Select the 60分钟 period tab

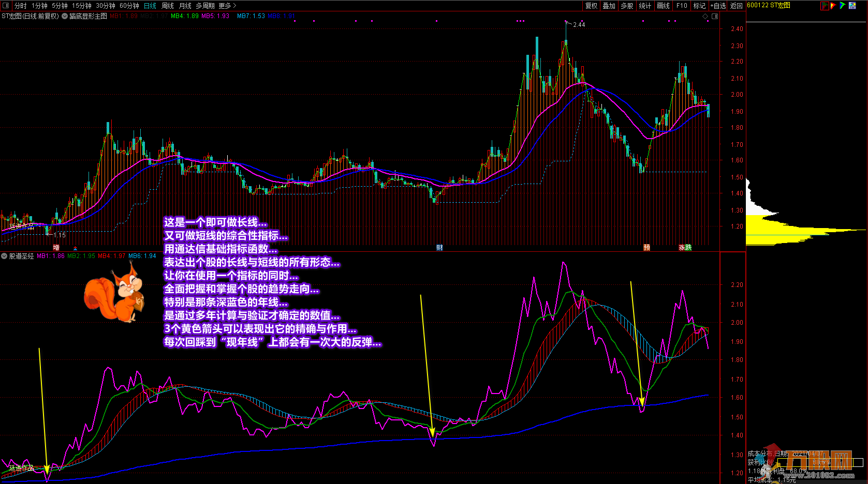(x=129, y=6)
